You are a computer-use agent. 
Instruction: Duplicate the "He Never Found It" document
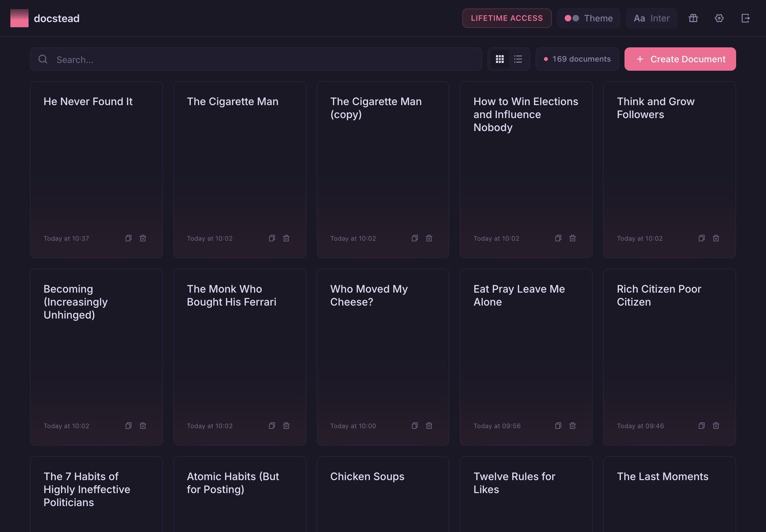(x=129, y=238)
